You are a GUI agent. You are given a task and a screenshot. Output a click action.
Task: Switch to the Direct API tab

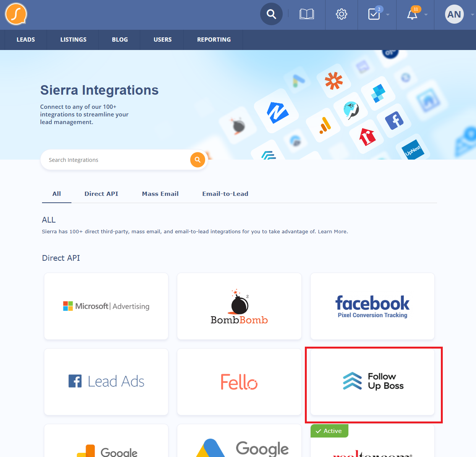coord(101,194)
